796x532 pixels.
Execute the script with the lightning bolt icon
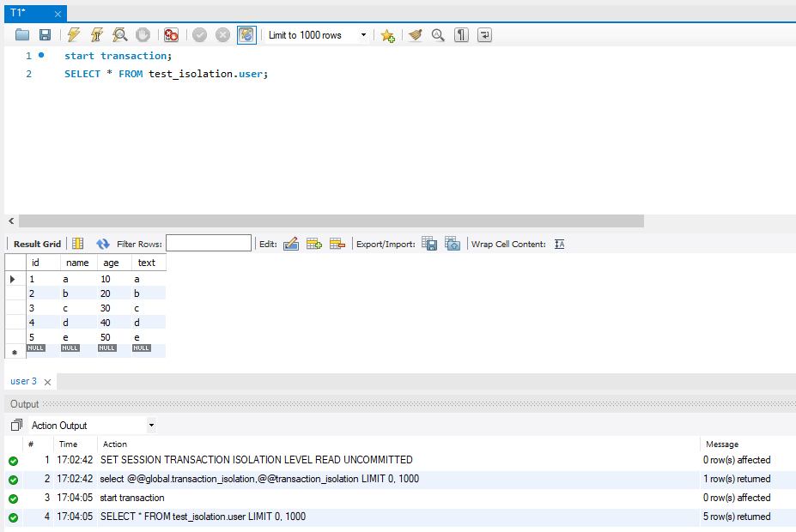point(74,35)
